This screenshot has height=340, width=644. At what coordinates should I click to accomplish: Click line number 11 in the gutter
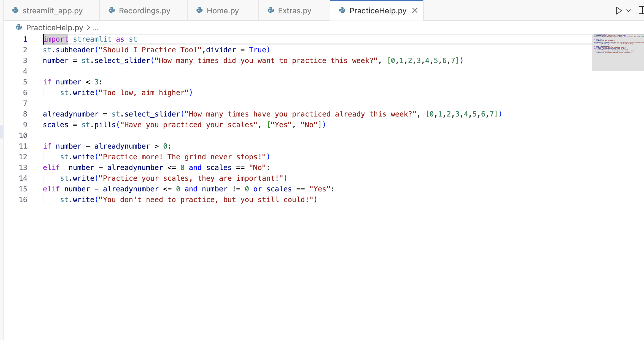[23, 146]
